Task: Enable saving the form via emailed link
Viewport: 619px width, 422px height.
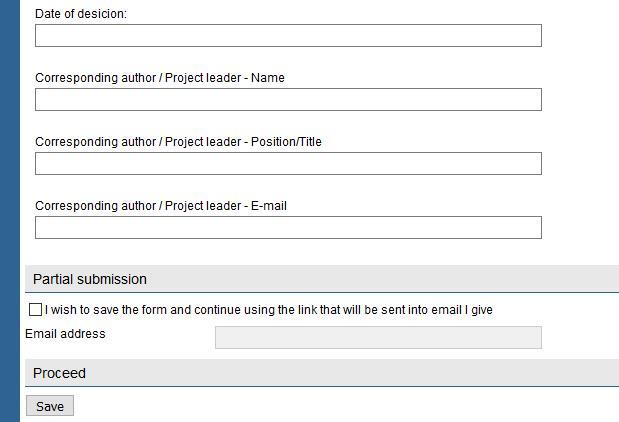Action: [x=36, y=310]
